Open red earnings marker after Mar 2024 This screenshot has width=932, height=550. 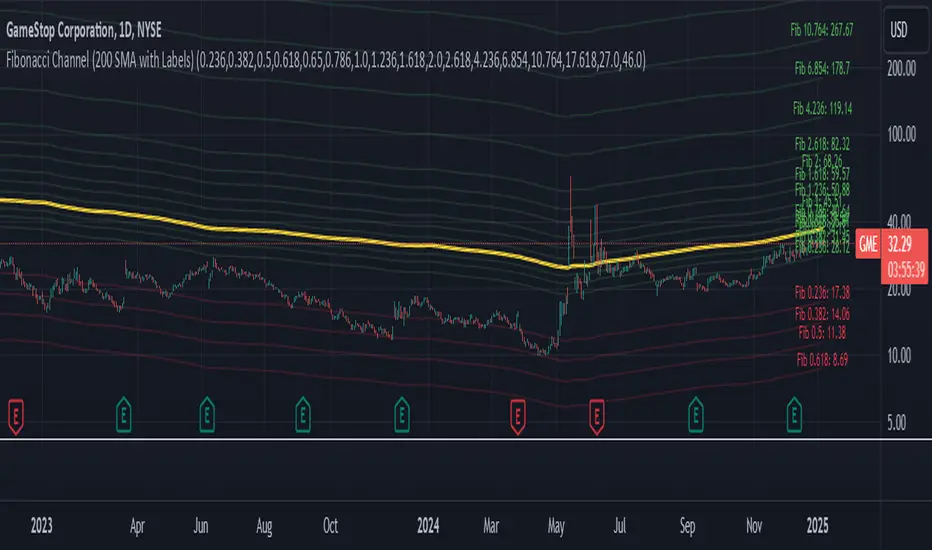518,409
